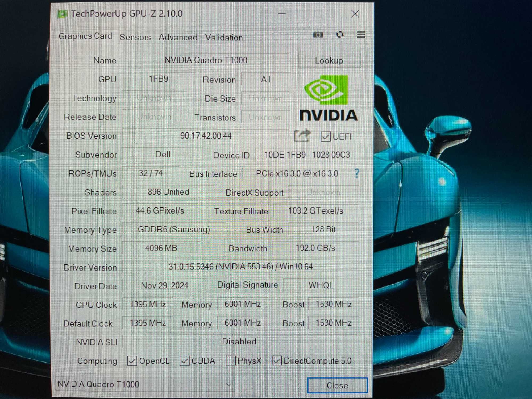
Task: Click the refresh icon in GPU-Z
Action: pos(340,35)
